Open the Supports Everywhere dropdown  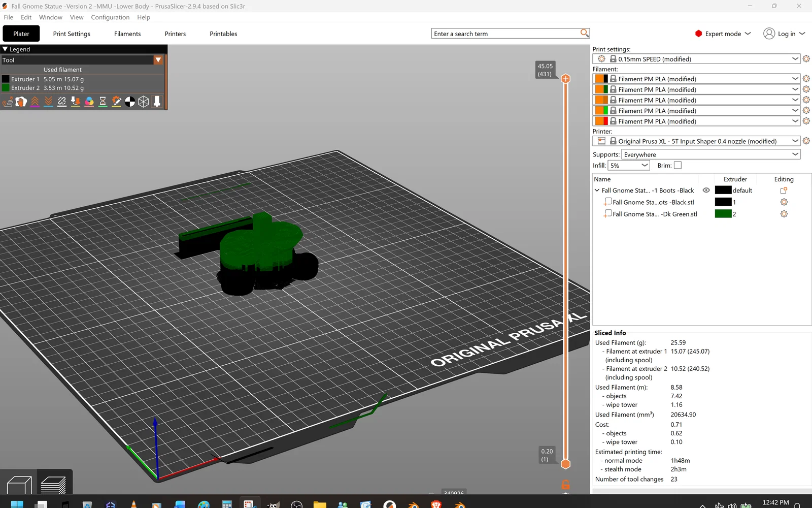[x=710, y=154]
